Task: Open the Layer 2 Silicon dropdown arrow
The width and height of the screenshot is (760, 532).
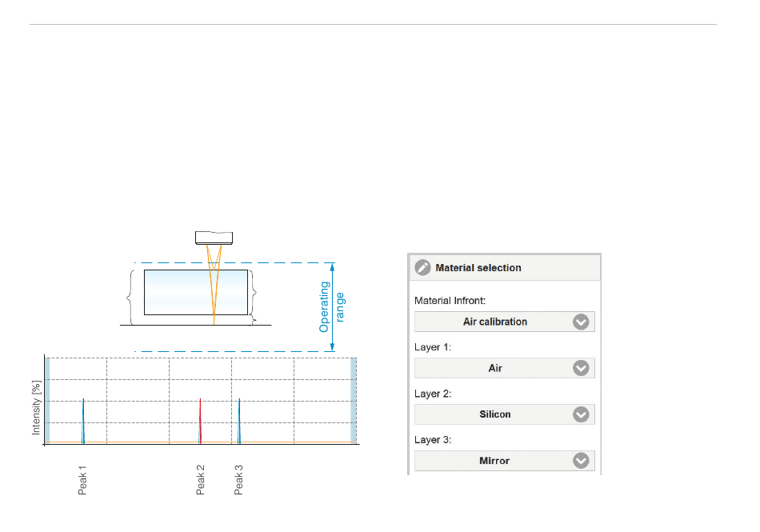Action: [x=581, y=414]
